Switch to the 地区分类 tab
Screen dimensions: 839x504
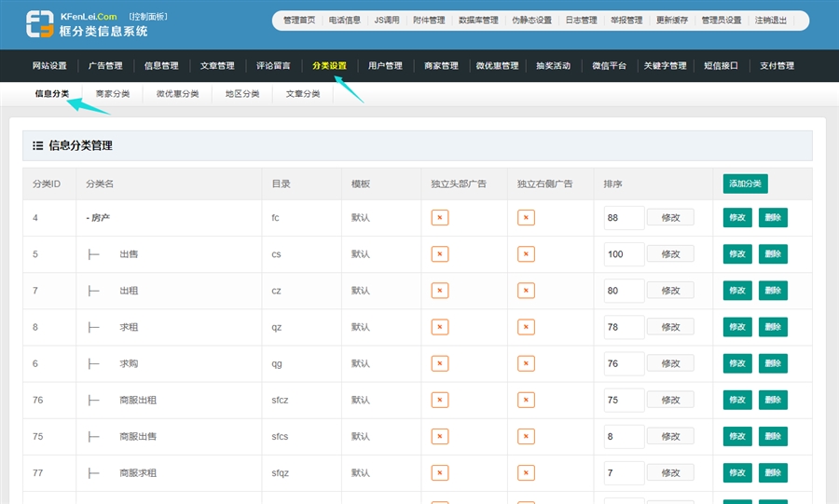click(242, 94)
